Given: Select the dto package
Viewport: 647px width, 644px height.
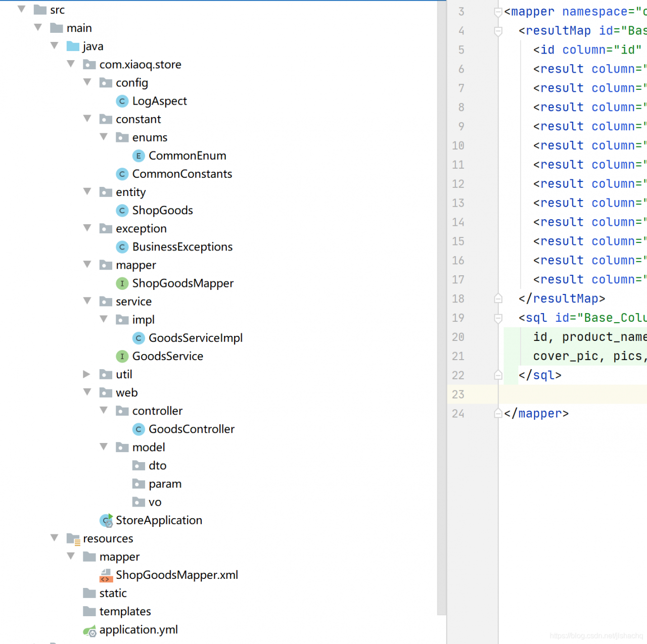Looking at the screenshot, I should (157, 466).
